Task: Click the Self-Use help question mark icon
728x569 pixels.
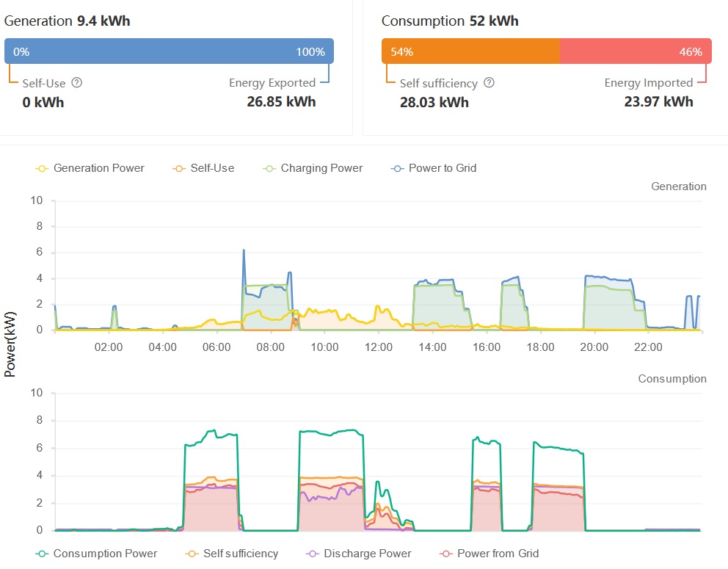Action: click(77, 83)
